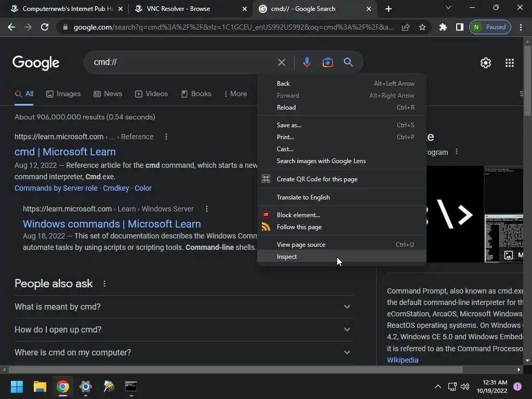Expand "How do I open up cmd?"

click(x=183, y=329)
